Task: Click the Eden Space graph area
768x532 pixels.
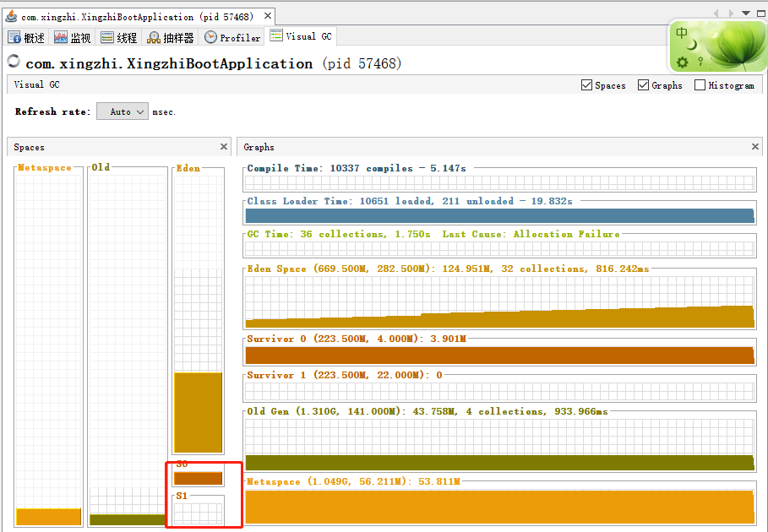Action: tap(499, 301)
